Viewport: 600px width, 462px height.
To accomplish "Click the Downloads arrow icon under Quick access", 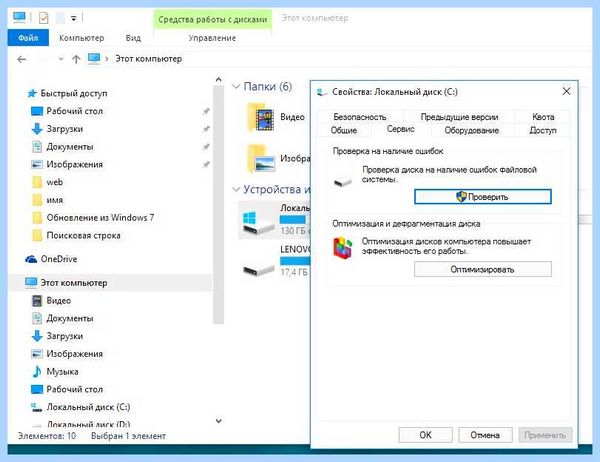I will (x=37, y=129).
